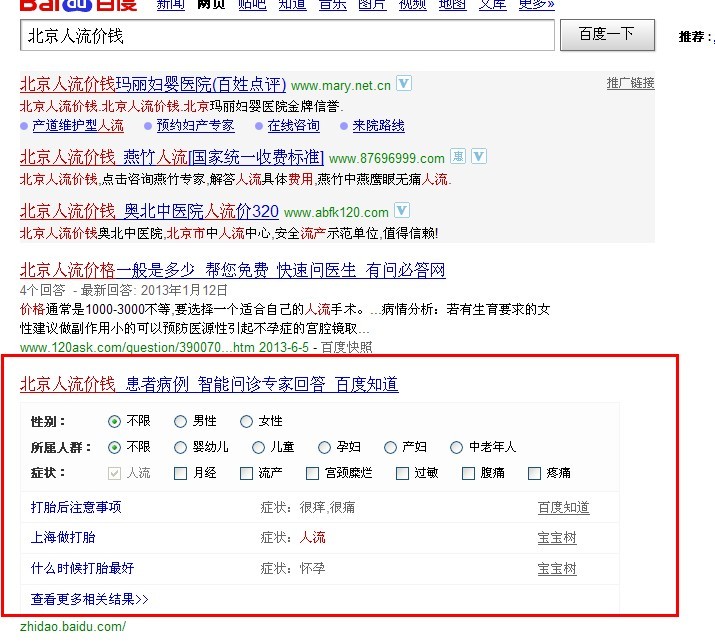Image resolution: width=715 pixels, height=642 pixels.
Task: Select the 女性 gender option
Action: (x=246, y=421)
